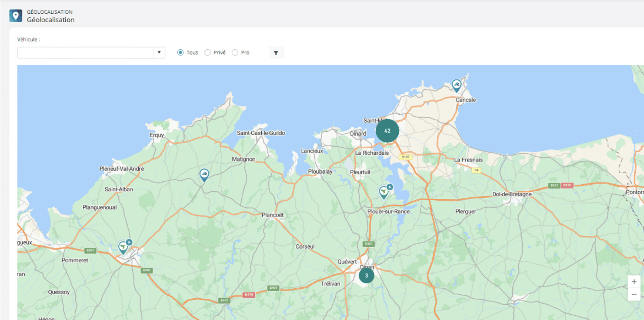Click the Plancoët town label
This screenshot has width=644, height=320.
[272, 215]
